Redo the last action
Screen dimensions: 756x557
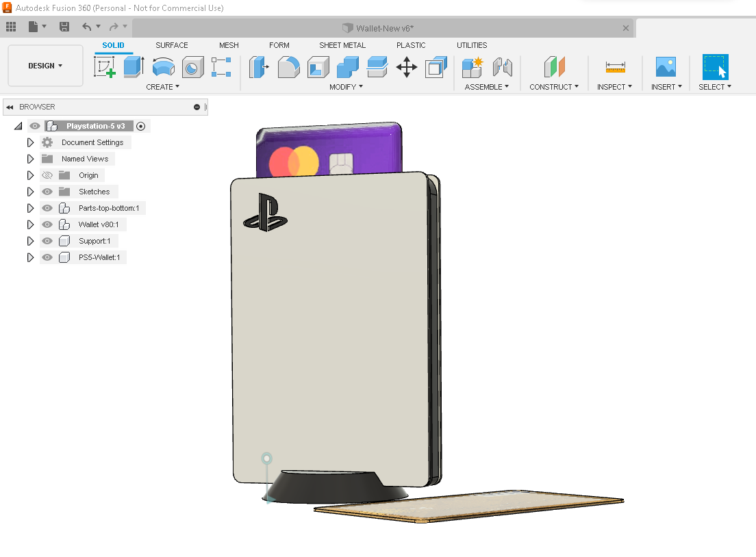pyautogui.click(x=114, y=27)
